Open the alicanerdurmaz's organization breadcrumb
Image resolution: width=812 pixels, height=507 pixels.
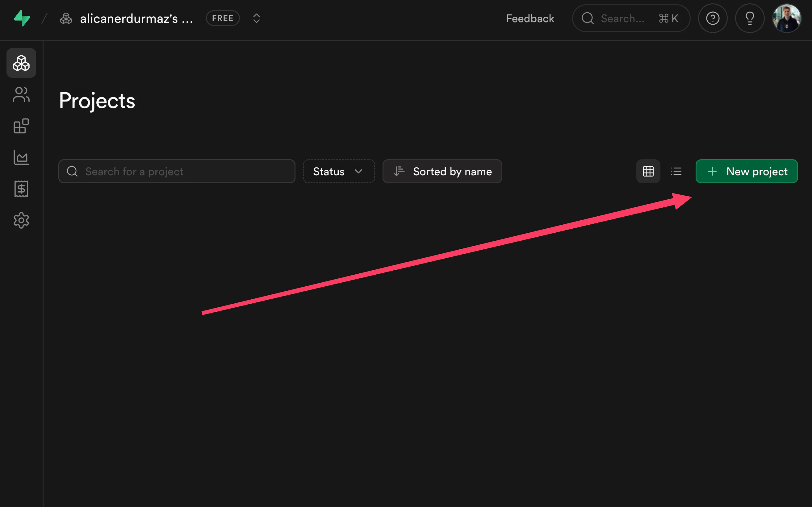tap(128, 18)
